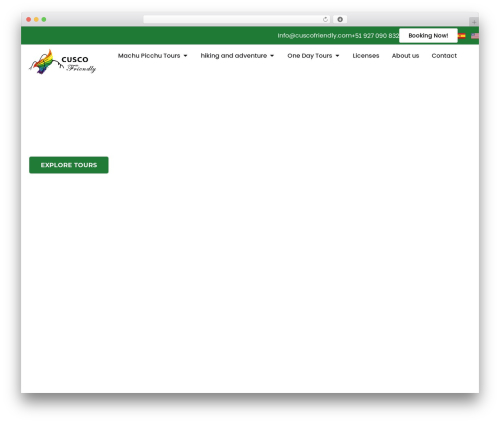Open the About us page

click(405, 56)
